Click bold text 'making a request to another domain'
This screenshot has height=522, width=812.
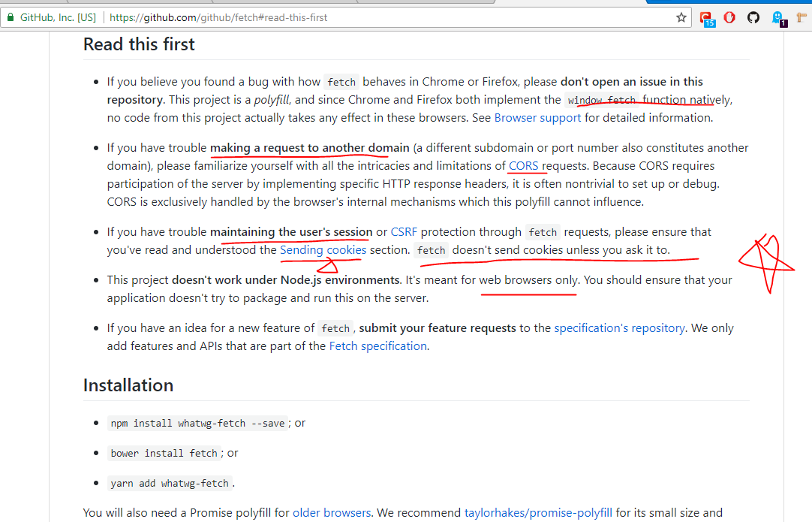point(310,148)
